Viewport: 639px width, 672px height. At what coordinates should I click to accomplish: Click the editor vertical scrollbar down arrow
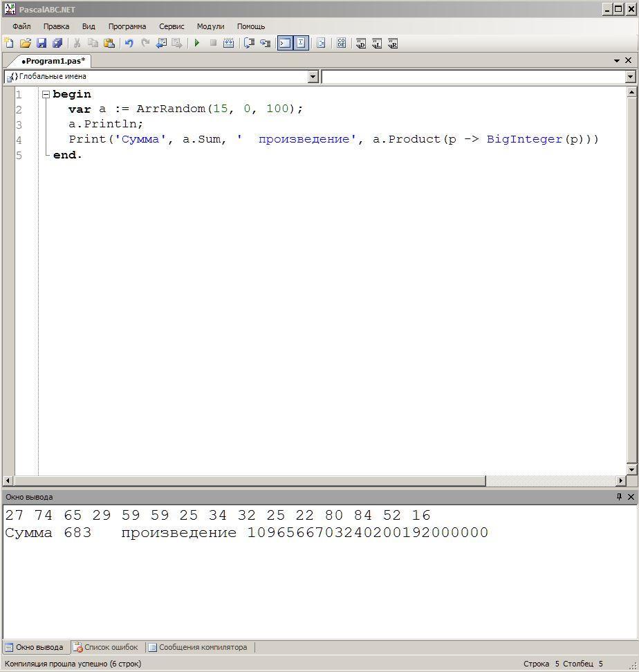(631, 470)
